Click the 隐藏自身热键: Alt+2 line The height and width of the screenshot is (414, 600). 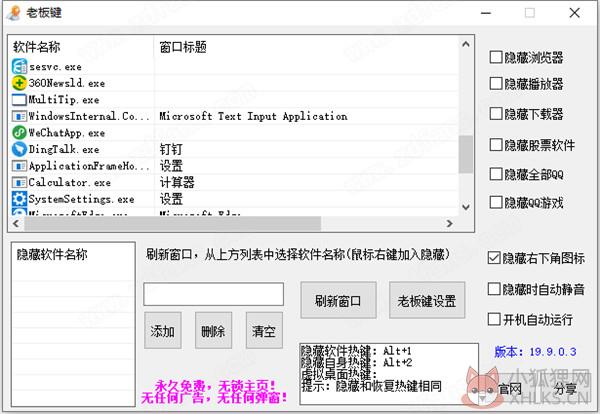coord(356,362)
